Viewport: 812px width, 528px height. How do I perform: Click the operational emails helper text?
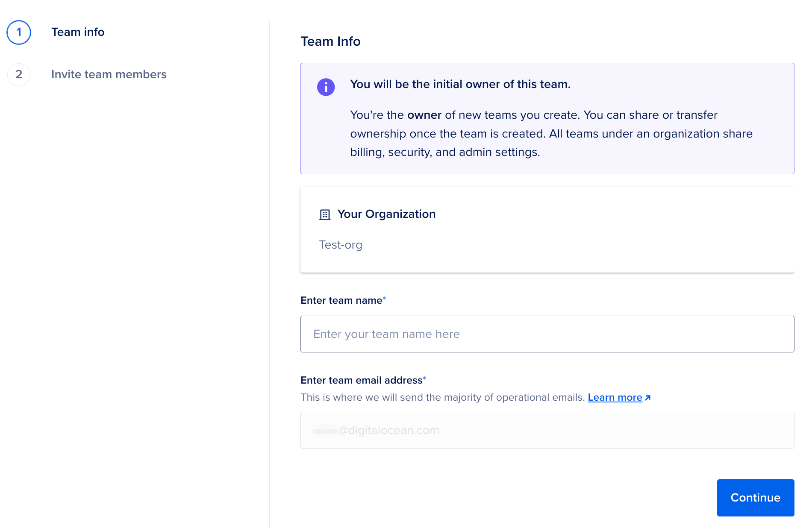coord(442,398)
